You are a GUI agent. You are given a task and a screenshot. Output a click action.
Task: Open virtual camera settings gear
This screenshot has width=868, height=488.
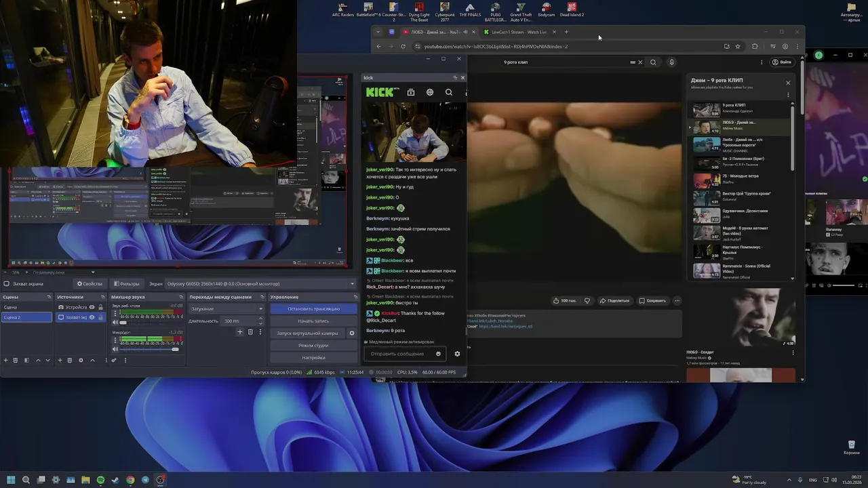click(351, 333)
